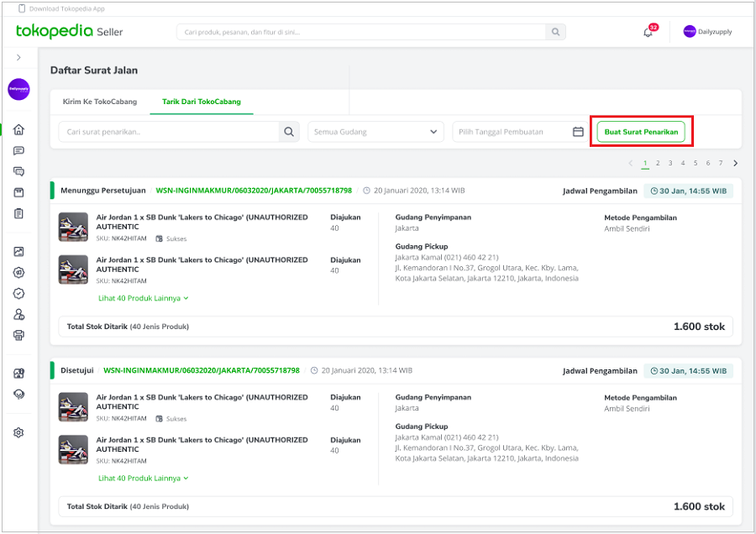Open the Products box icon in sidebar
The height and width of the screenshot is (534, 756).
tap(18, 193)
